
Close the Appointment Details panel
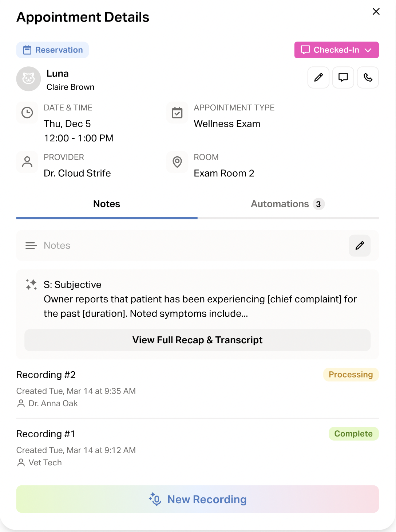click(x=376, y=12)
